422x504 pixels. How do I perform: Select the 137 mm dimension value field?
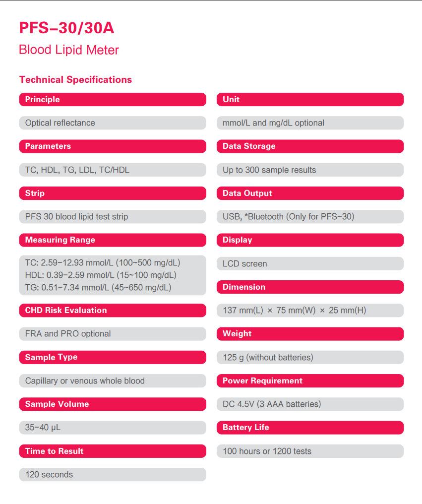click(x=310, y=311)
